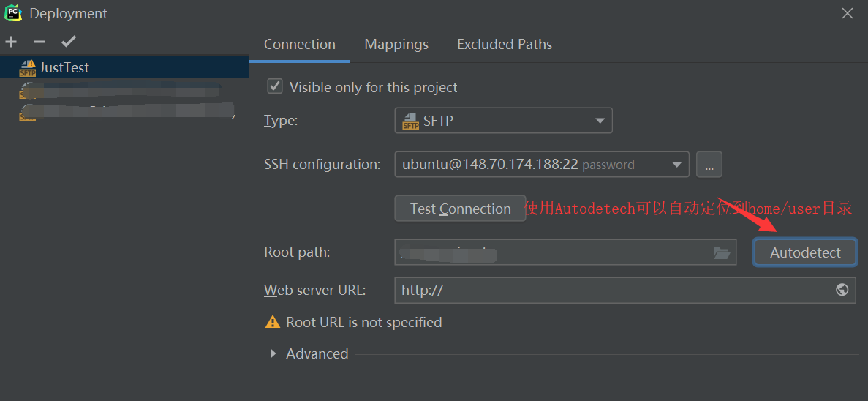Switch to the Mappings tab
This screenshot has height=401, width=868.
coord(396,45)
